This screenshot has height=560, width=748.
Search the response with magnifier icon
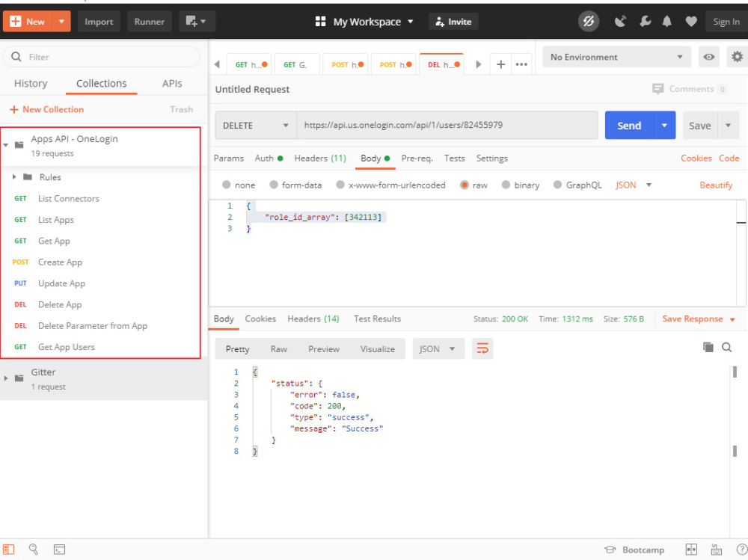tap(726, 347)
